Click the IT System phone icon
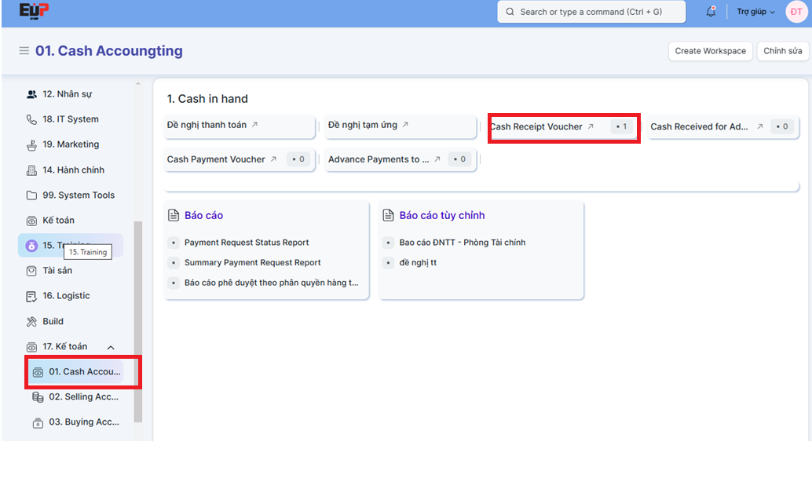This screenshot has width=812, height=504. tap(31, 119)
